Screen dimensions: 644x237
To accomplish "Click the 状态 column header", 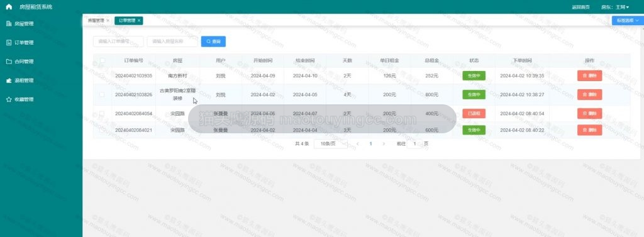I will (x=474, y=61).
